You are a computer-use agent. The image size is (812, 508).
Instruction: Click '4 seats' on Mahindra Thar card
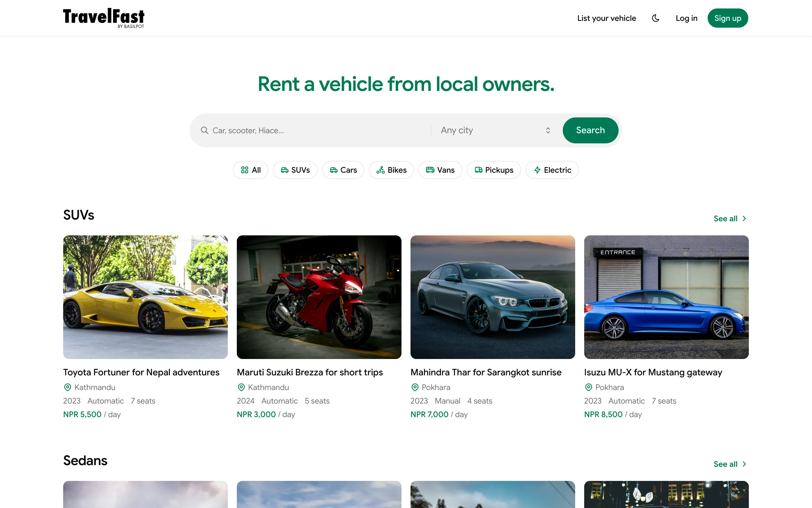[x=480, y=401]
